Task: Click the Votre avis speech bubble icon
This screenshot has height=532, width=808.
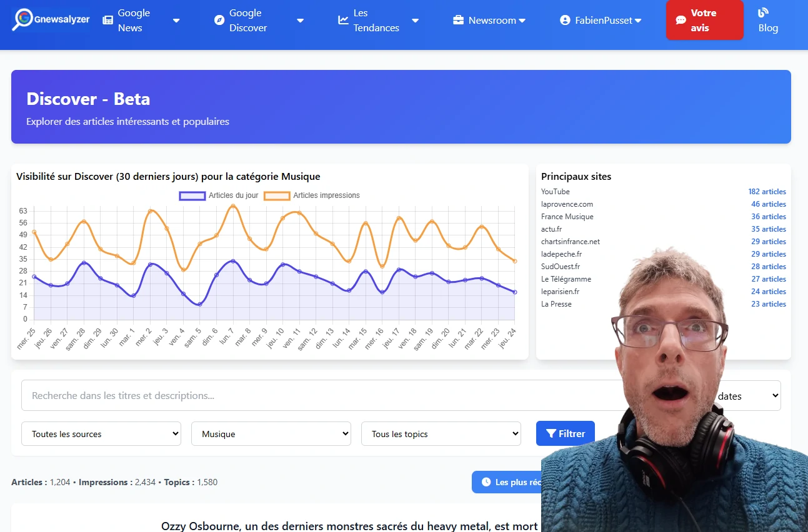Action: [x=681, y=20]
